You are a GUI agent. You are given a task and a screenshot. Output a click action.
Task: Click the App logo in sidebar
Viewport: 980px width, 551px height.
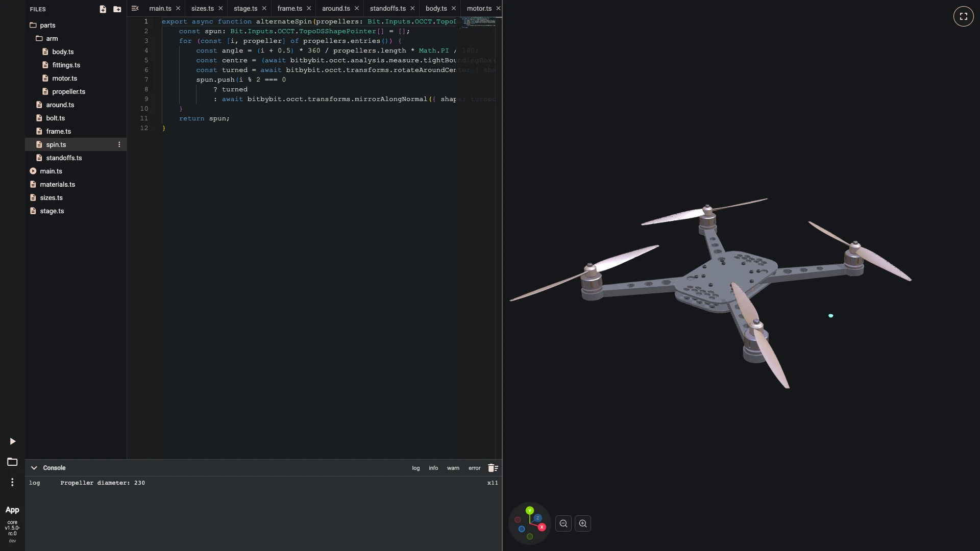click(x=12, y=510)
